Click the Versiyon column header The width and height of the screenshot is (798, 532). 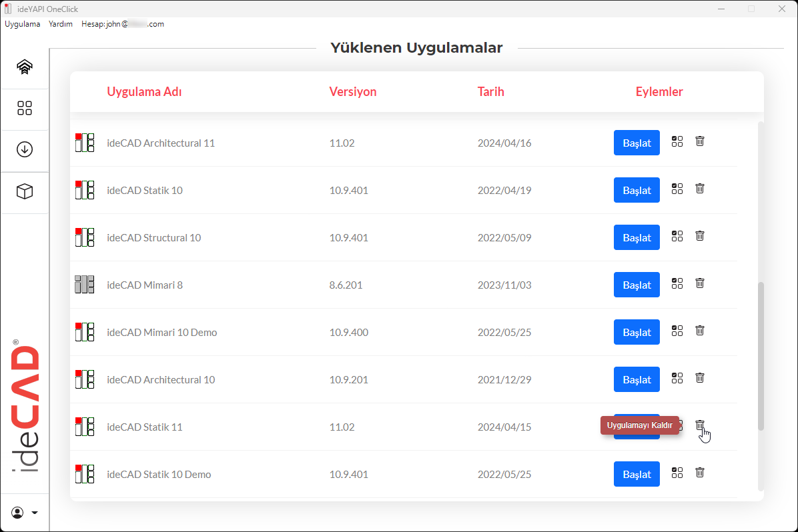(x=353, y=91)
